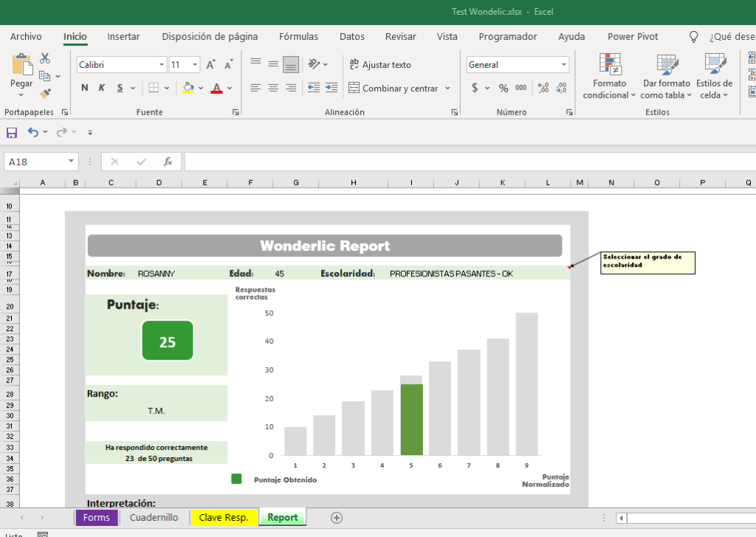Click the Undo arrow icon
Image resolution: width=756 pixels, height=537 pixels.
point(32,131)
